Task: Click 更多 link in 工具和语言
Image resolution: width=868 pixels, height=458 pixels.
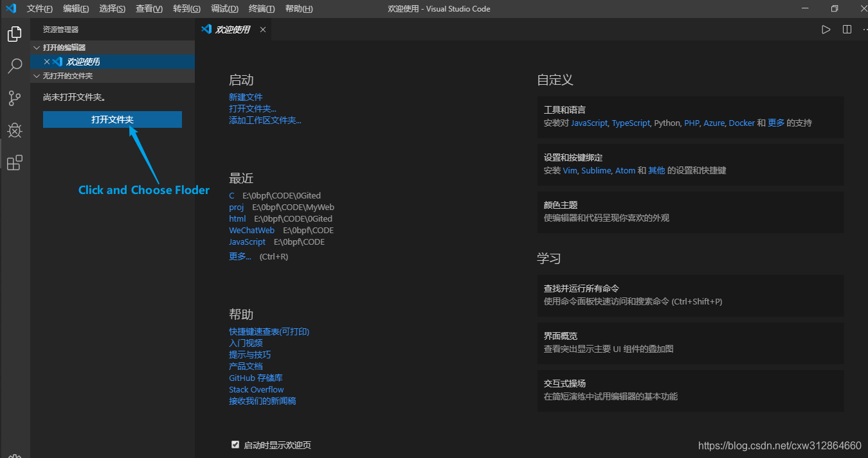Action: (x=776, y=123)
